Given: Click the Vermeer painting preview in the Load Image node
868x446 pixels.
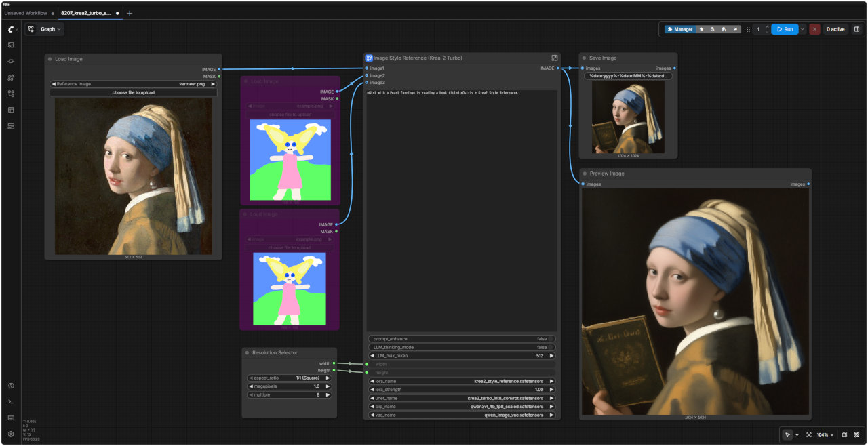Looking at the screenshot, I should pyautogui.click(x=134, y=176).
